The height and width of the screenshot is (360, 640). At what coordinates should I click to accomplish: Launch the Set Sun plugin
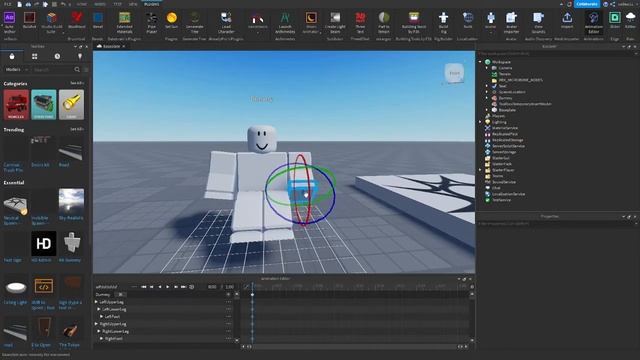pos(172,21)
